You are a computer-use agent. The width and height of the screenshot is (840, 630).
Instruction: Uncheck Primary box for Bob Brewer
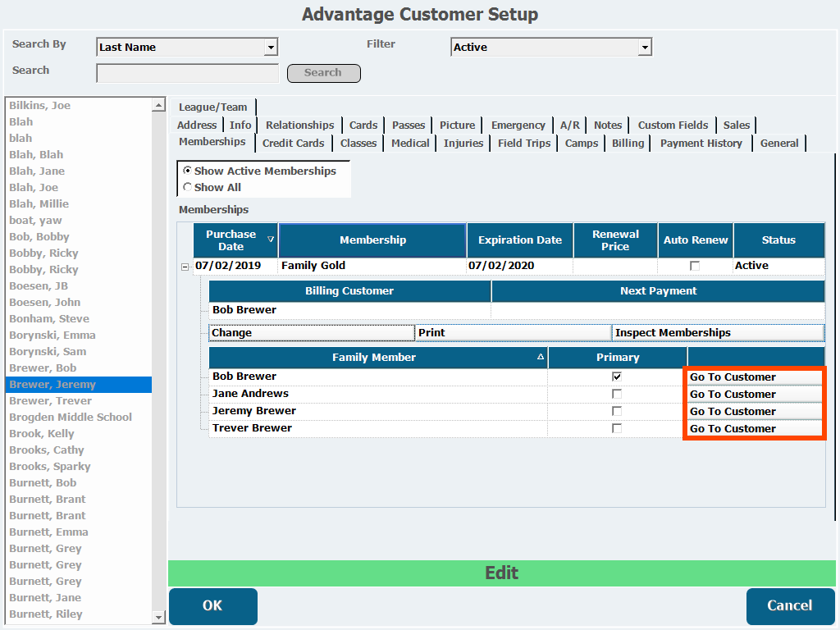point(617,377)
